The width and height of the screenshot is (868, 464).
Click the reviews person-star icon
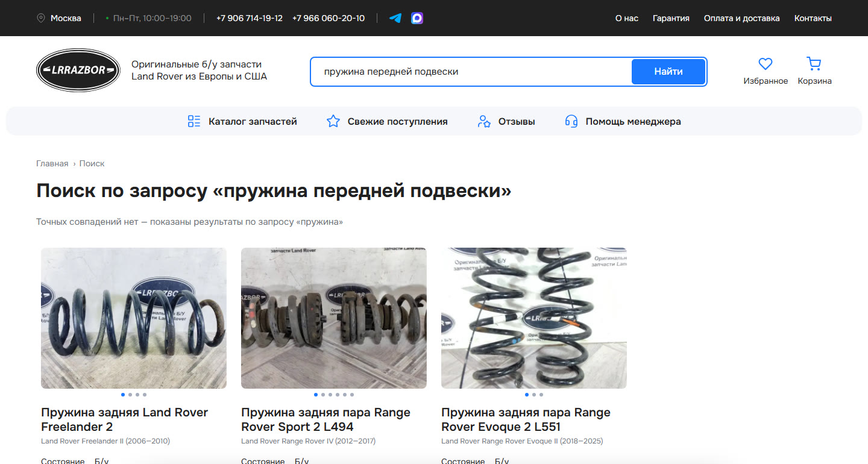tap(484, 121)
